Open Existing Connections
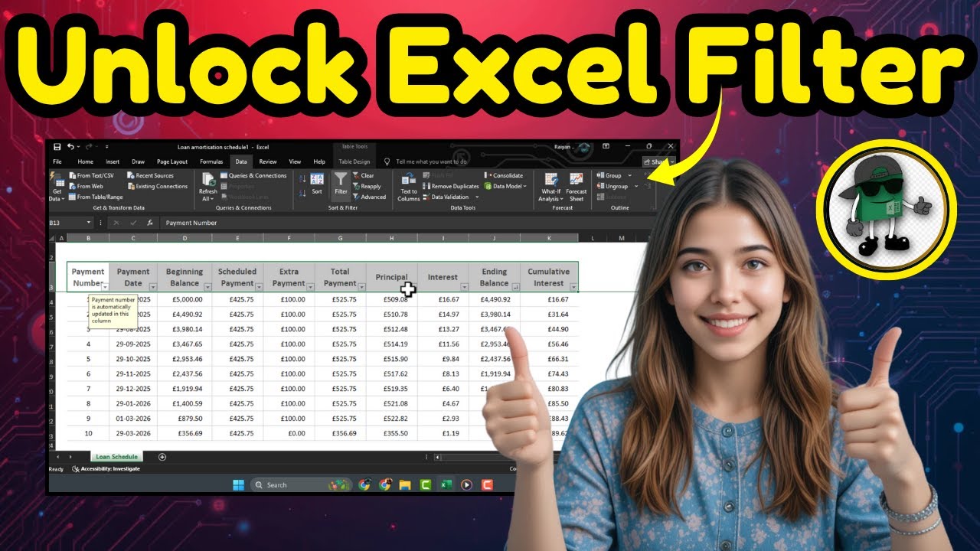Screen dimensions: 980x551 click(x=157, y=186)
